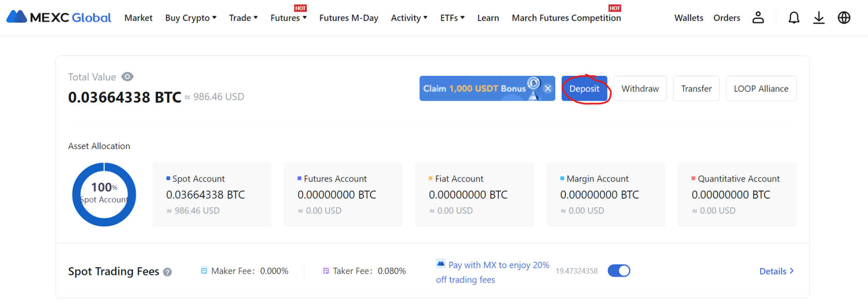Open the Orders menu
The image size is (868, 305).
click(x=726, y=18)
